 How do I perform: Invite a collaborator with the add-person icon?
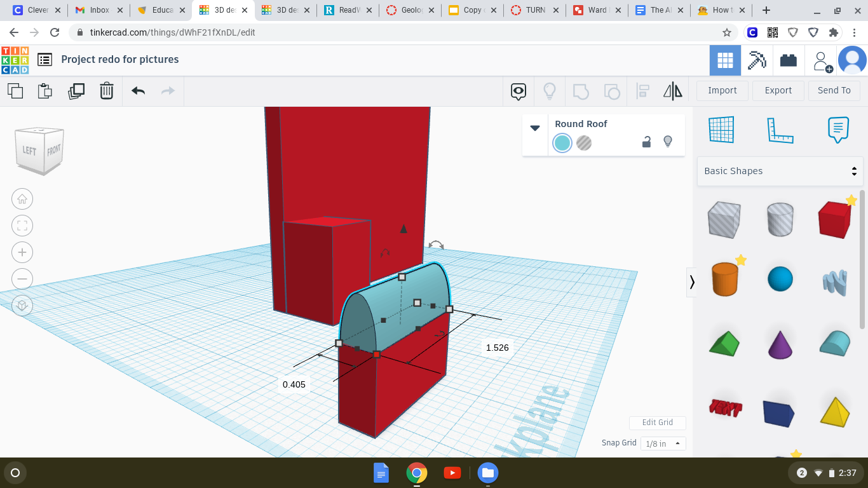click(823, 61)
